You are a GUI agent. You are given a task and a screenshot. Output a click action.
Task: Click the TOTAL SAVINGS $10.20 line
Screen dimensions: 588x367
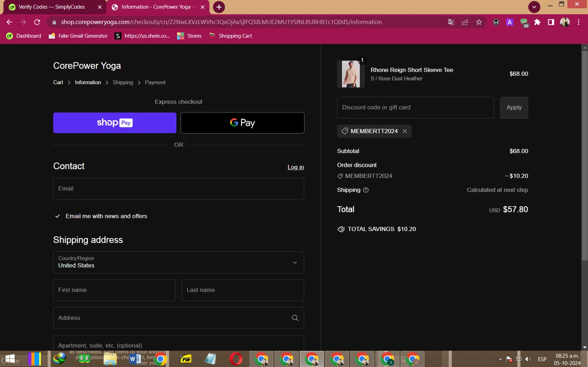377,229
